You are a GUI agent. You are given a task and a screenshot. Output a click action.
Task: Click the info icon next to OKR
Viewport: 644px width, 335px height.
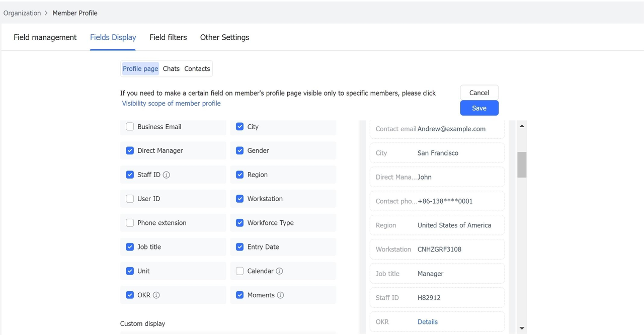(x=156, y=295)
